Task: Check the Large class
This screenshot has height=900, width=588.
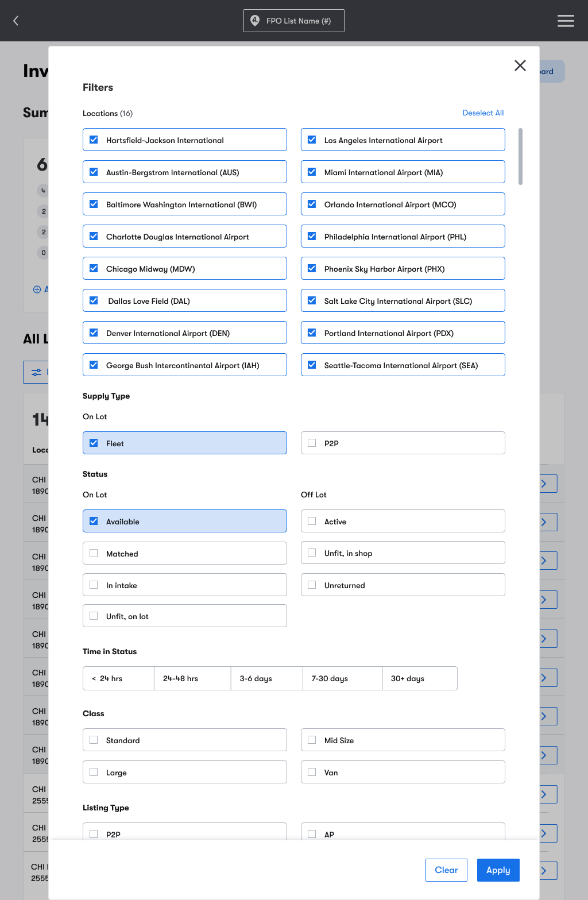Action: pos(185,772)
